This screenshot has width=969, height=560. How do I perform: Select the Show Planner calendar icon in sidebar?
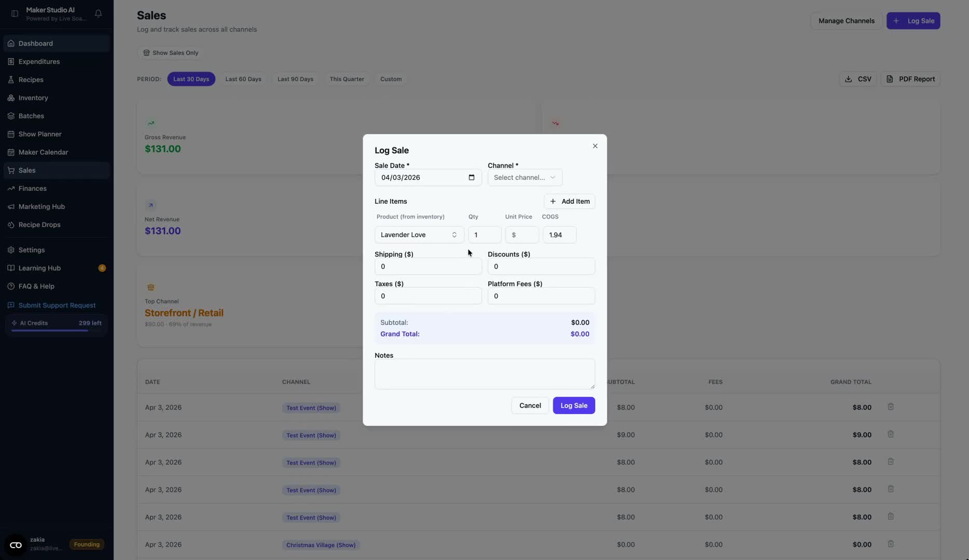pos(11,134)
